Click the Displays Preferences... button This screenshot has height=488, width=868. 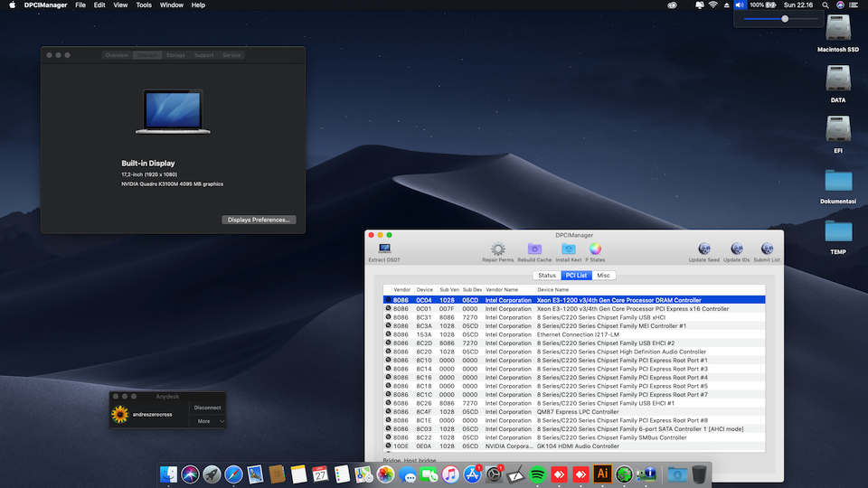point(259,220)
